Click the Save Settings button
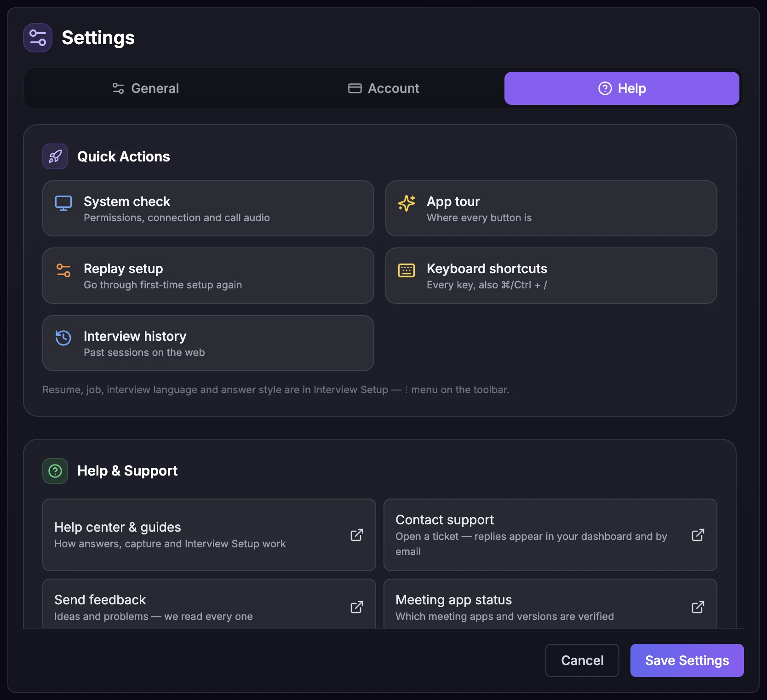Image resolution: width=767 pixels, height=700 pixels. coord(687,660)
